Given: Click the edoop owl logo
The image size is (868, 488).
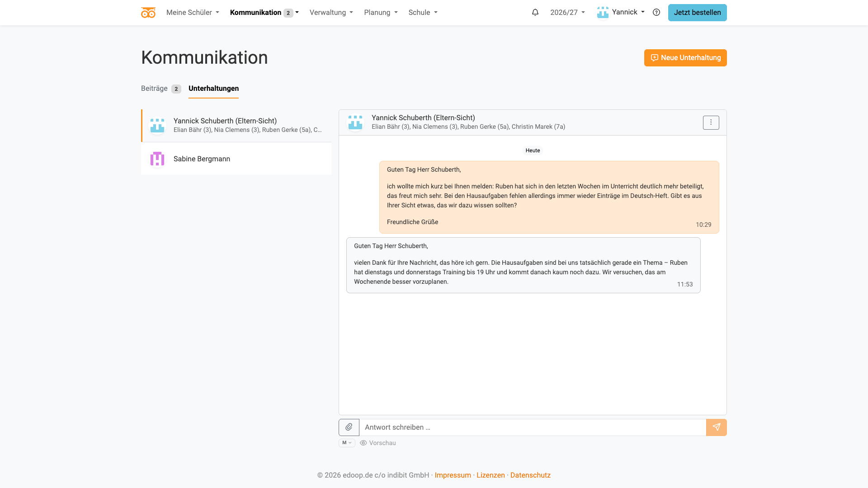Looking at the screenshot, I should pos(148,13).
